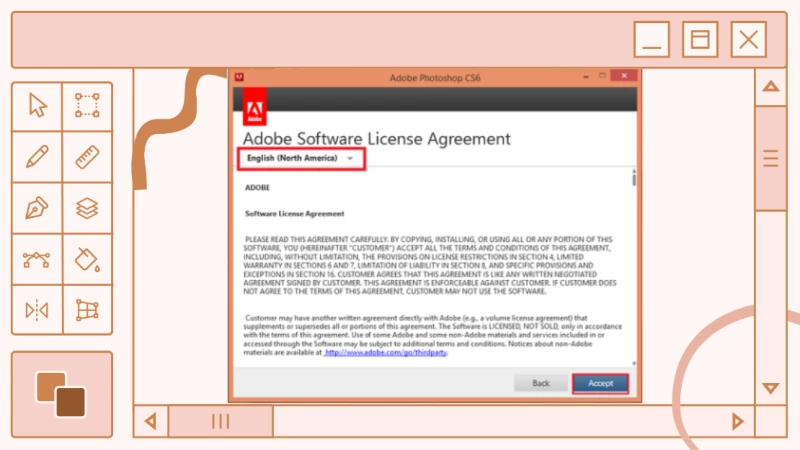Open the adobe.com/go/thirdparty link
This screenshot has height=450, width=800.
[386, 353]
